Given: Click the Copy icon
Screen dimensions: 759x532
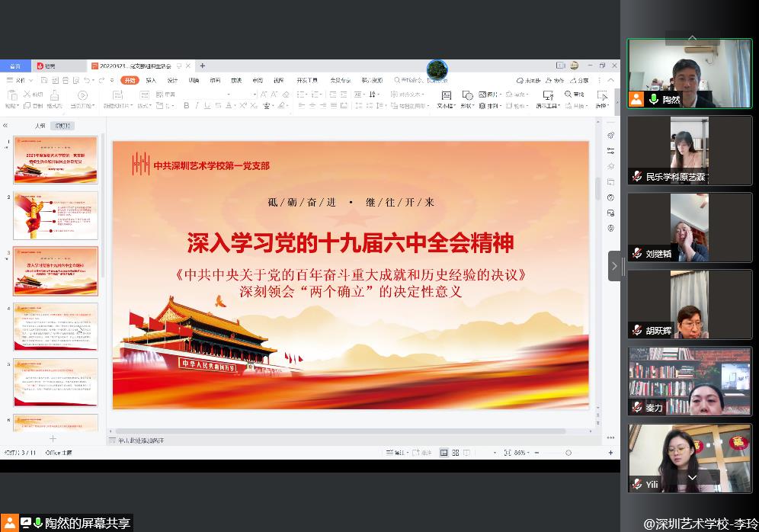Looking at the screenshot, I should [27, 105].
